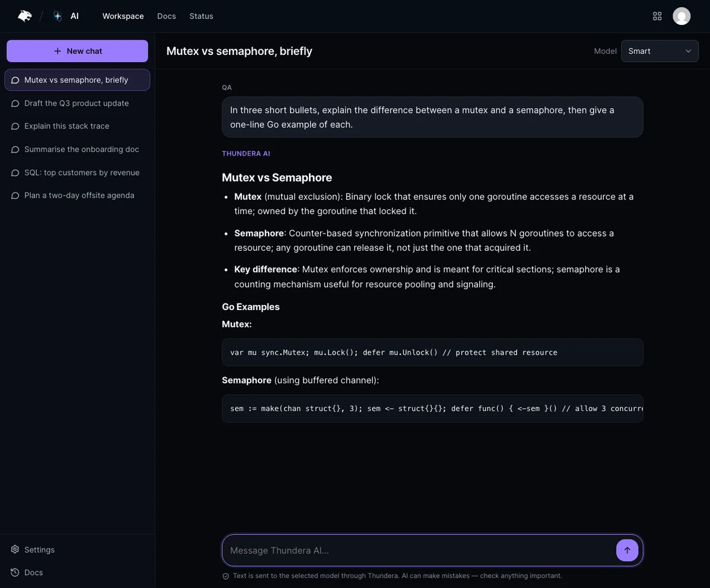Open 'SQL: top customers by revenue' chat
Viewport: 710px width, 588px height.
[x=78, y=173]
